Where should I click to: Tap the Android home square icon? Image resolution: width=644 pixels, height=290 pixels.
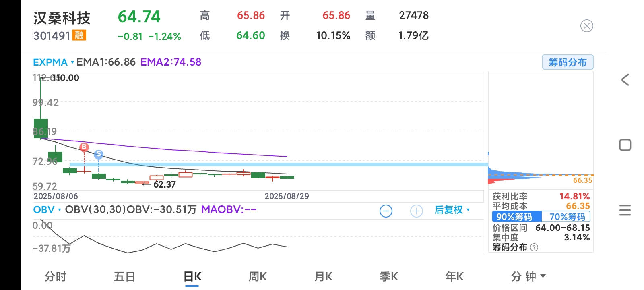coord(625,145)
